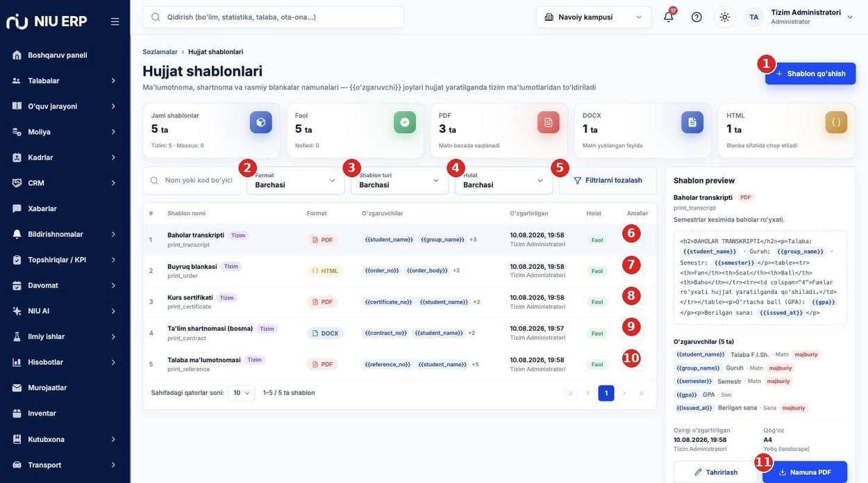Select the Talaba ma'lumotnomasi template row

pyautogui.click(x=399, y=364)
